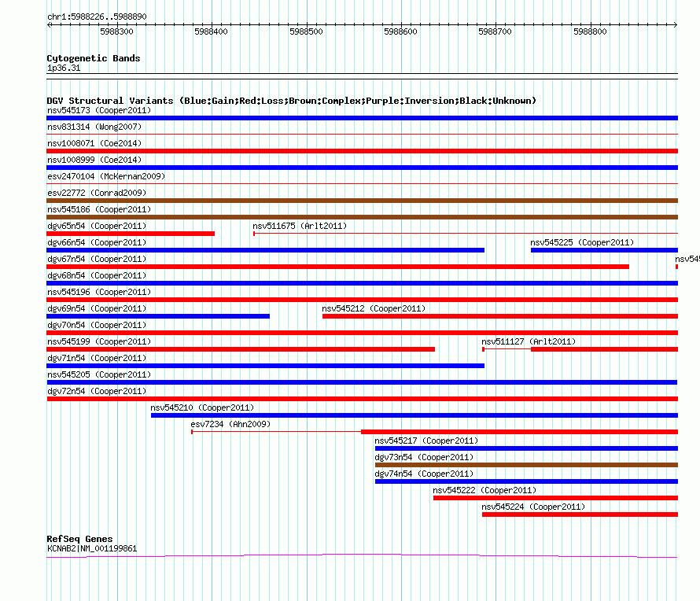
Task: Click the blue nsv545217 bar
Action: 526,448
